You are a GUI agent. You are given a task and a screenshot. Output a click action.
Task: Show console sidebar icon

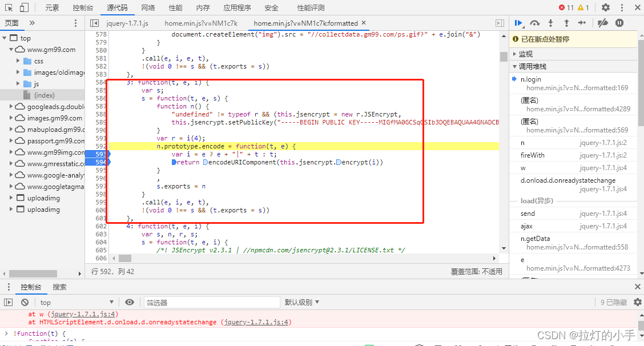click(x=8, y=303)
